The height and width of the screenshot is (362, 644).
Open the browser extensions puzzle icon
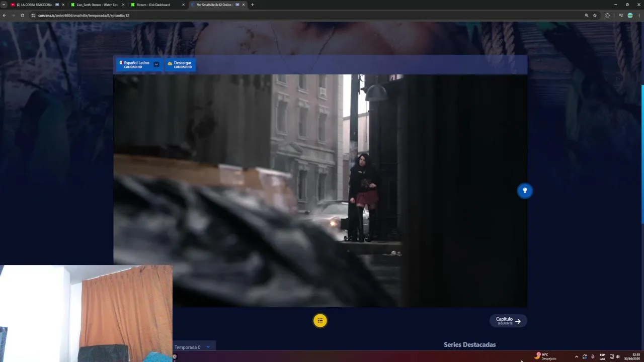click(607, 16)
